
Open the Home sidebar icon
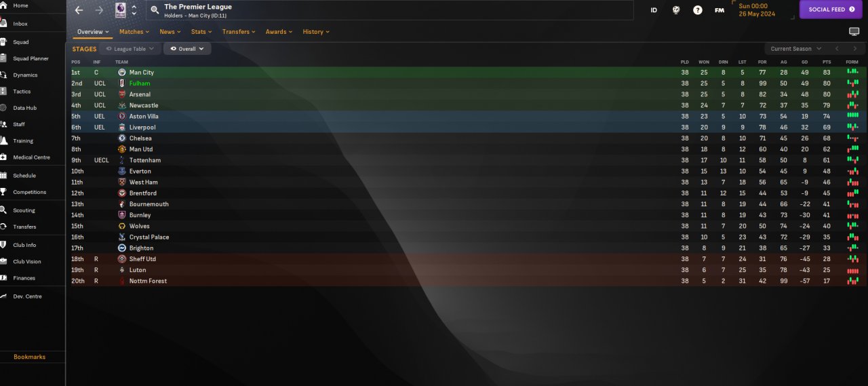click(3, 5)
